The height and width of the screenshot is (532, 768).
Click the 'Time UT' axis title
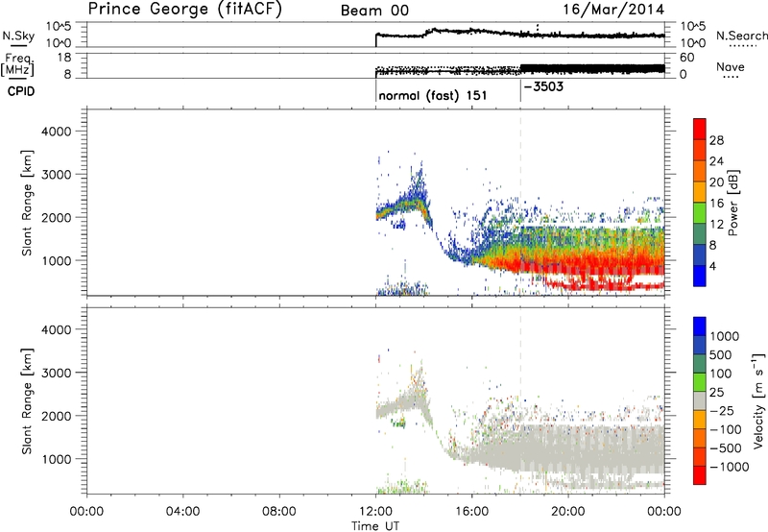pyautogui.click(x=375, y=526)
